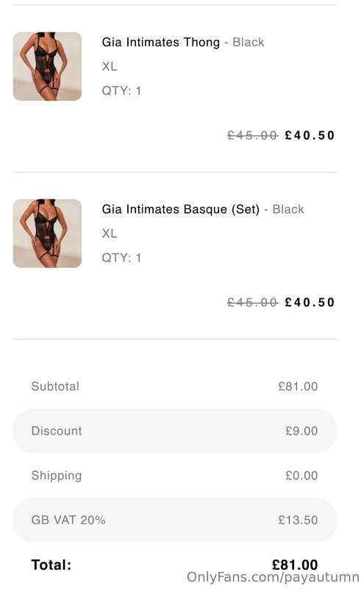
Task: Click the Basque struck-through £45.00 price
Action: coord(252,303)
